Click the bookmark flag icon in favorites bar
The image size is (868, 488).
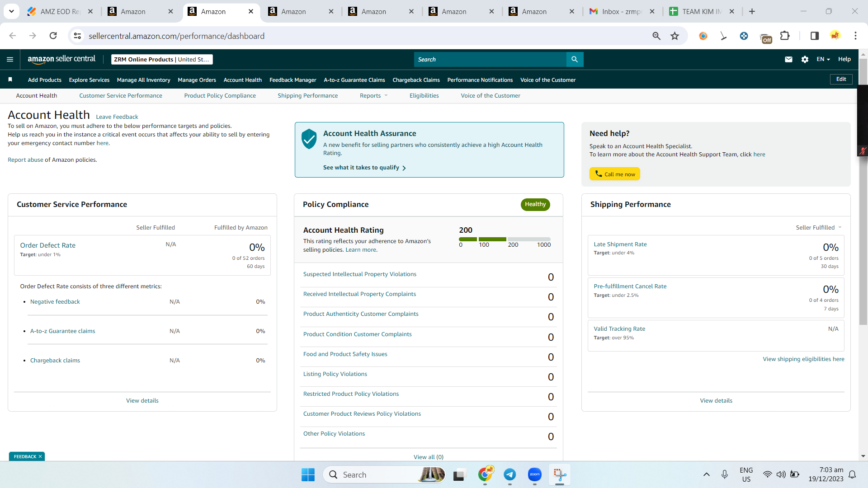[10, 80]
